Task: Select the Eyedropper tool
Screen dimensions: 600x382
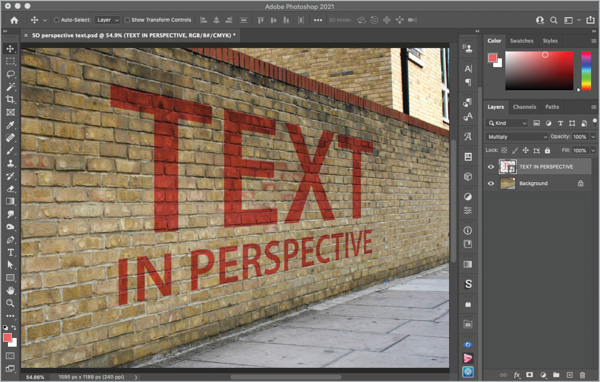Action: (x=10, y=125)
